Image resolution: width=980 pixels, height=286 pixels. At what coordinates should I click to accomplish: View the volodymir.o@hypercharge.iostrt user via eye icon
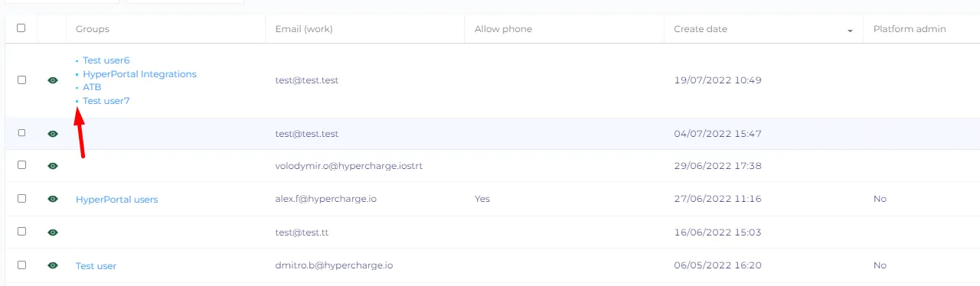53,166
